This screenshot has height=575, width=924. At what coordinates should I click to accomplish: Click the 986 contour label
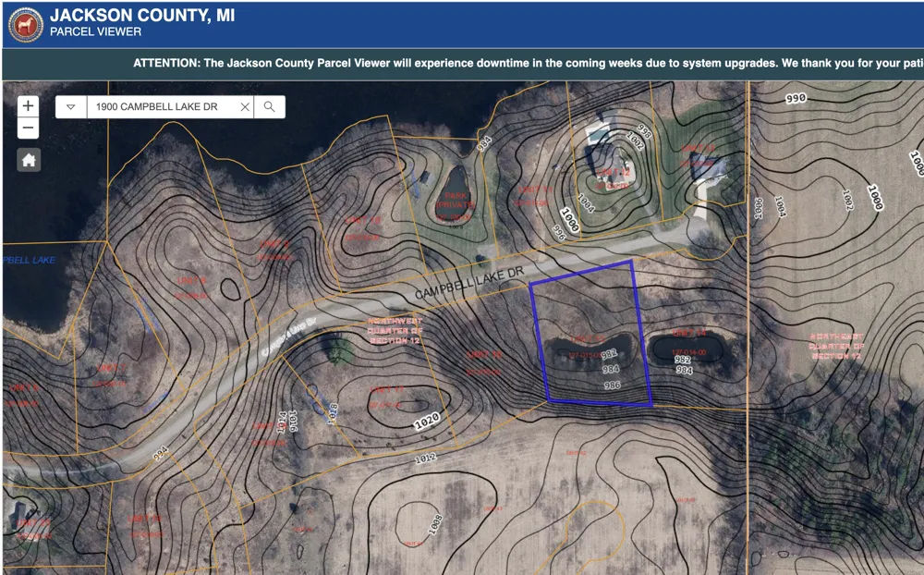coord(613,385)
